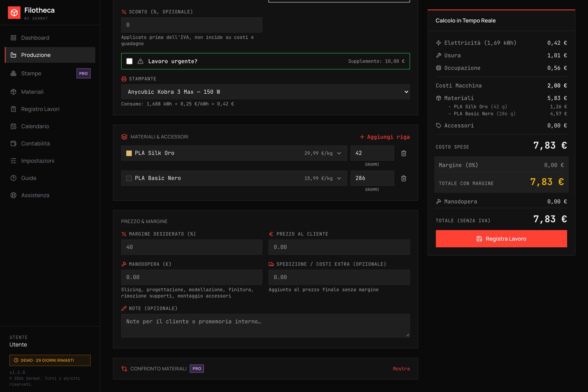Click trash icon for PLA Basic Nero
The height and width of the screenshot is (392, 588).
404,178
